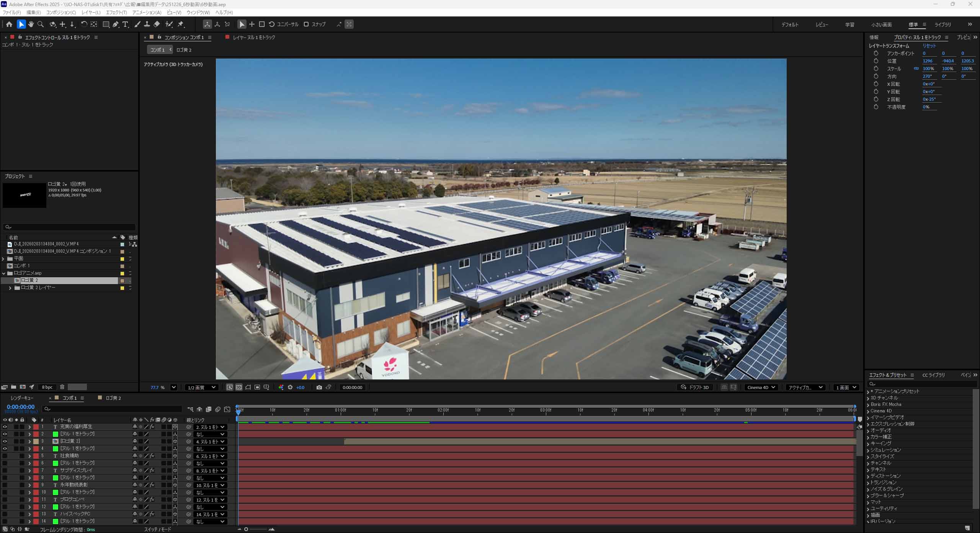Take snapshot with camera icon
Viewport: 980px width, 533px height.
(319, 387)
